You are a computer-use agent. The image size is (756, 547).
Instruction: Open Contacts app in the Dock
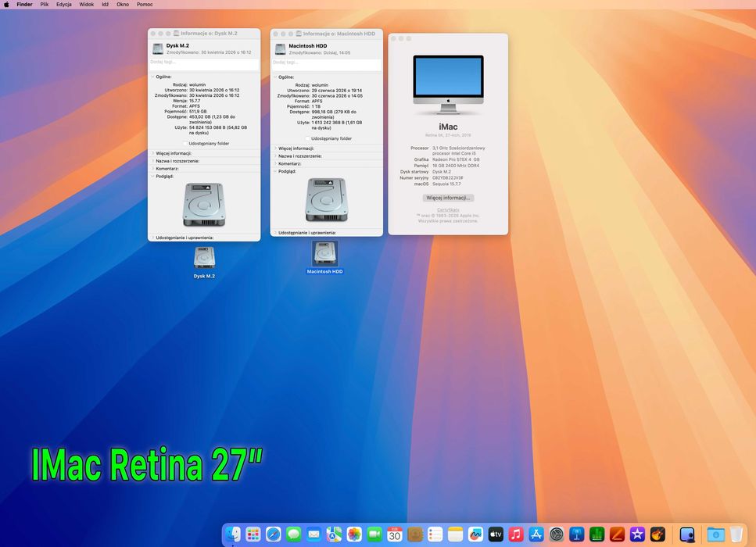coord(414,534)
